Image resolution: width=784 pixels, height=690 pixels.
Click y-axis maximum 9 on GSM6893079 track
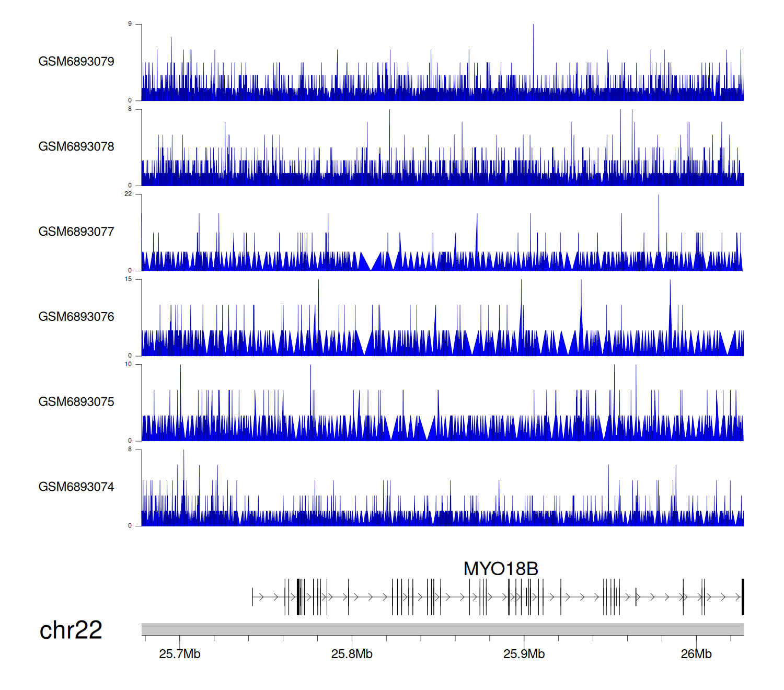coord(130,24)
